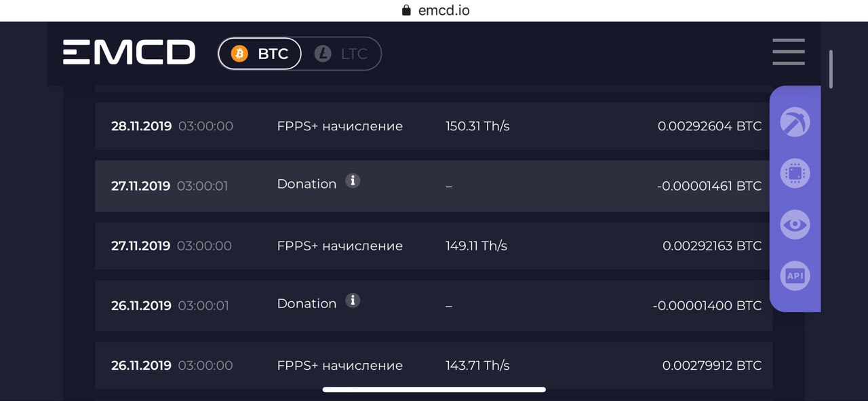Click the page scrollbar thumb
The image size is (868, 401).
[x=831, y=69]
